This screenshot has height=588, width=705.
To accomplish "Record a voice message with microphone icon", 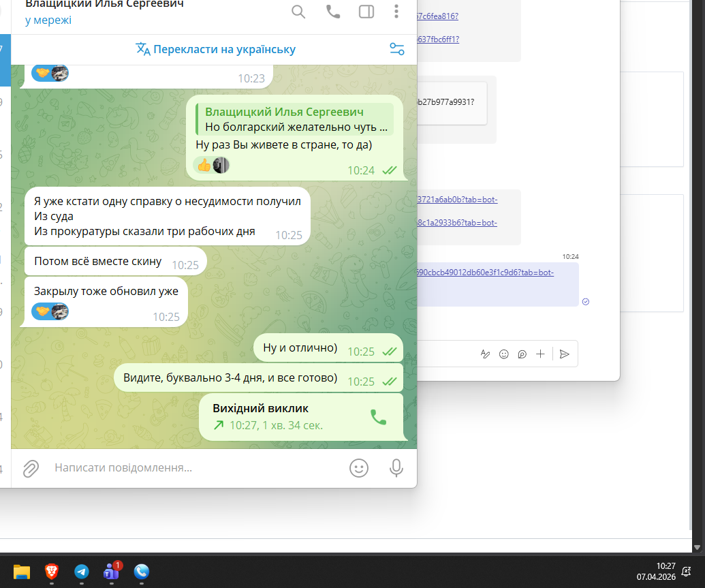I will point(396,468).
